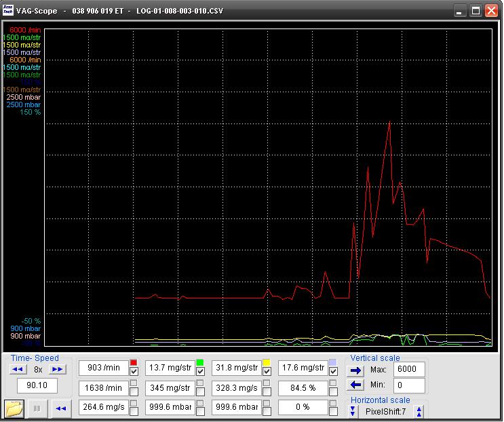Screen dimensions: 504x422
Task: Click the white 2500 mbar axis label
Action: 24,97
